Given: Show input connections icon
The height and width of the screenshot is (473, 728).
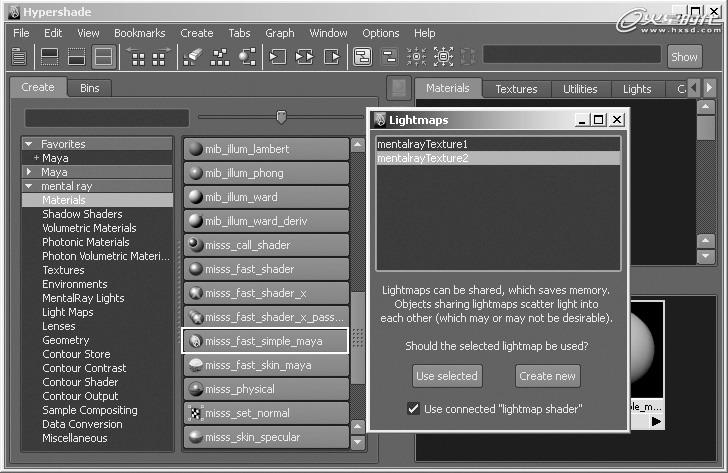Looking at the screenshot, I should pos(277,57).
